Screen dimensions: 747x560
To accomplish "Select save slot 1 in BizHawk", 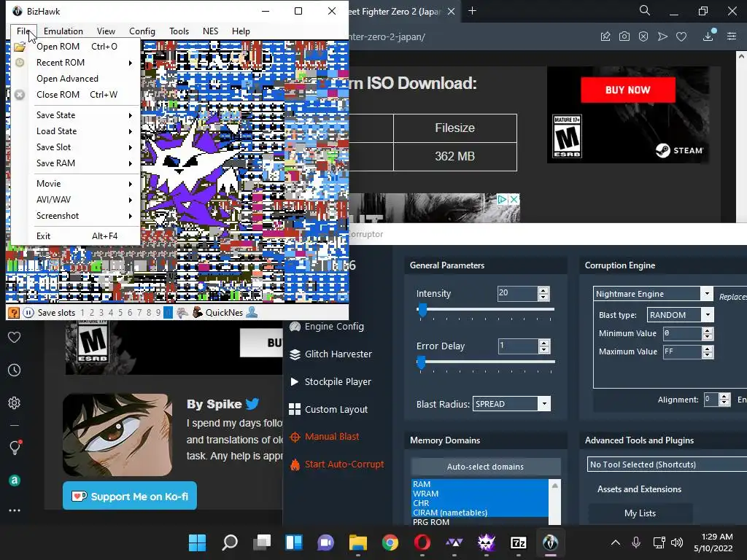I will pyautogui.click(x=82, y=313).
